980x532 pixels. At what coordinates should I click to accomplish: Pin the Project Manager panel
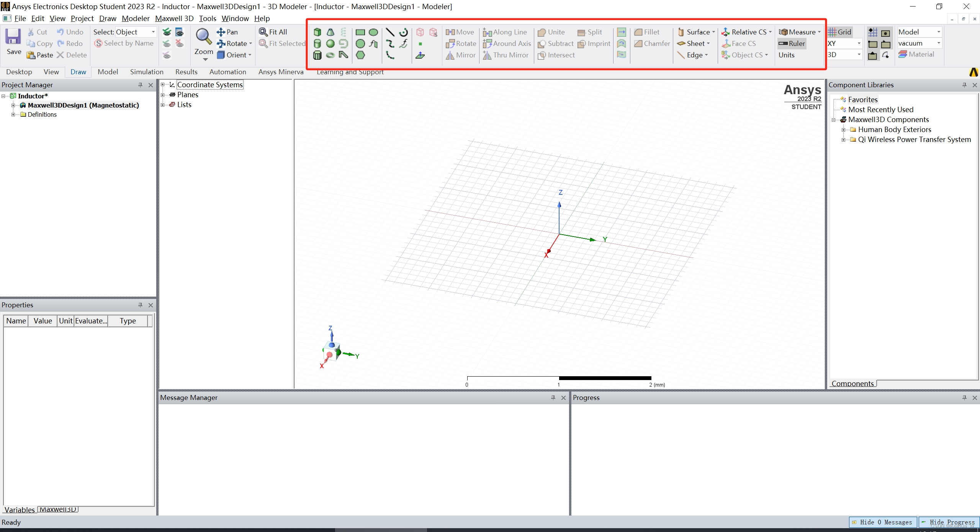[x=140, y=85]
